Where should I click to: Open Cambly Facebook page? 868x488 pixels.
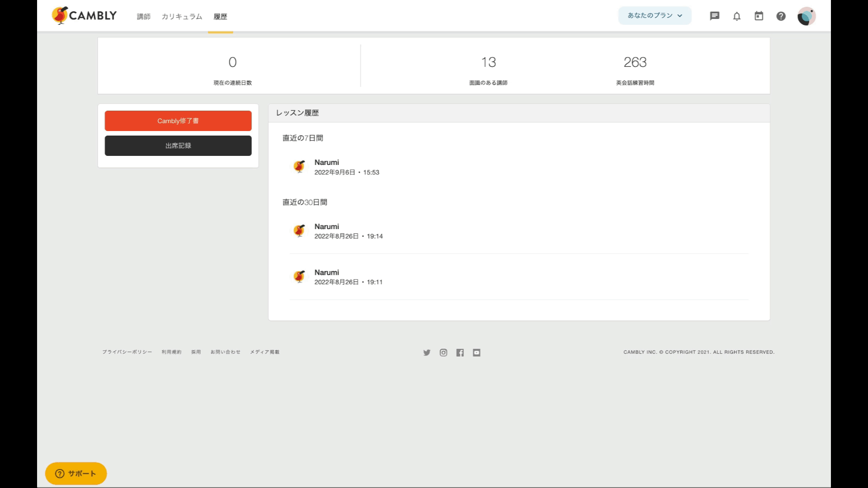click(x=460, y=352)
